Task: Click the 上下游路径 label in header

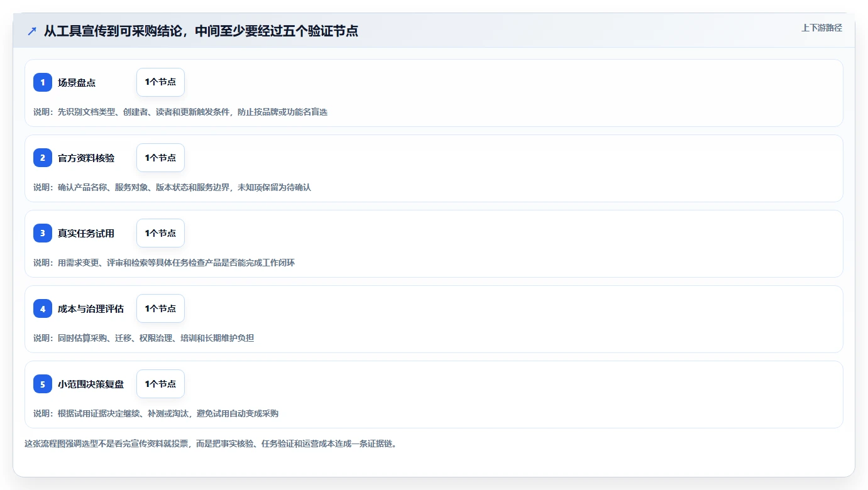Action: point(821,28)
